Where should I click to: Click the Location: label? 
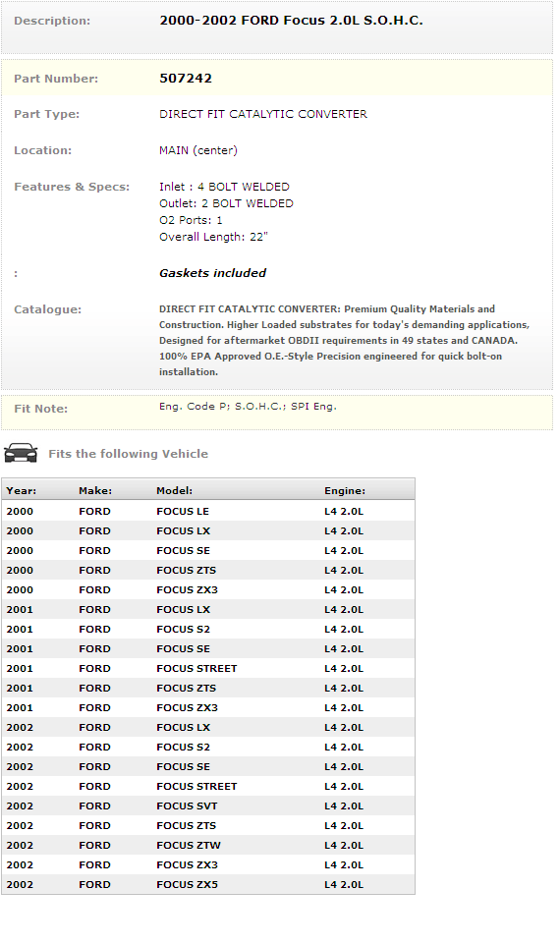coord(43,150)
